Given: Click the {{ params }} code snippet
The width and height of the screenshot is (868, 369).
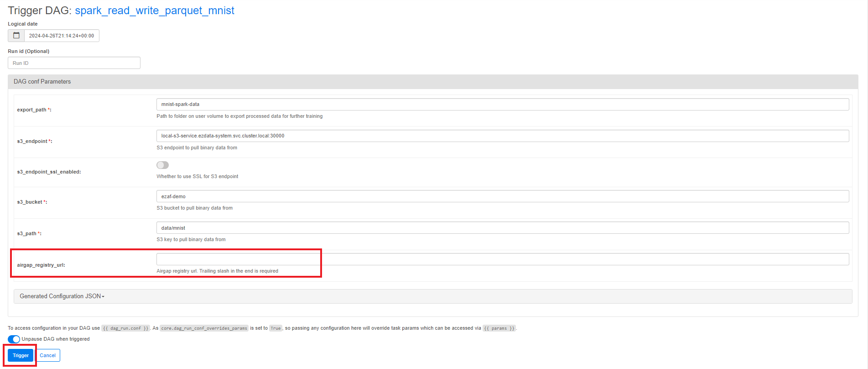Looking at the screenshot, I should tap(499, 328).
